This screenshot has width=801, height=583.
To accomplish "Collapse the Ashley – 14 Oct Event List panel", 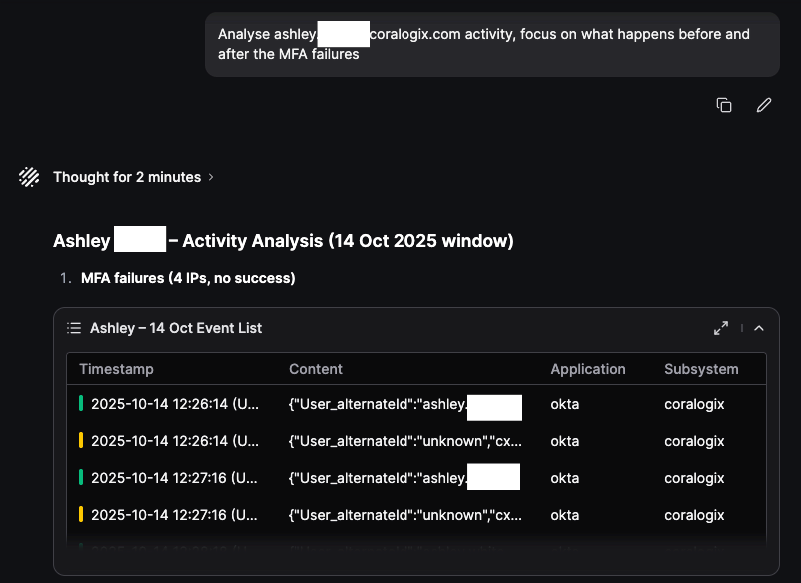I will [758, 328].
